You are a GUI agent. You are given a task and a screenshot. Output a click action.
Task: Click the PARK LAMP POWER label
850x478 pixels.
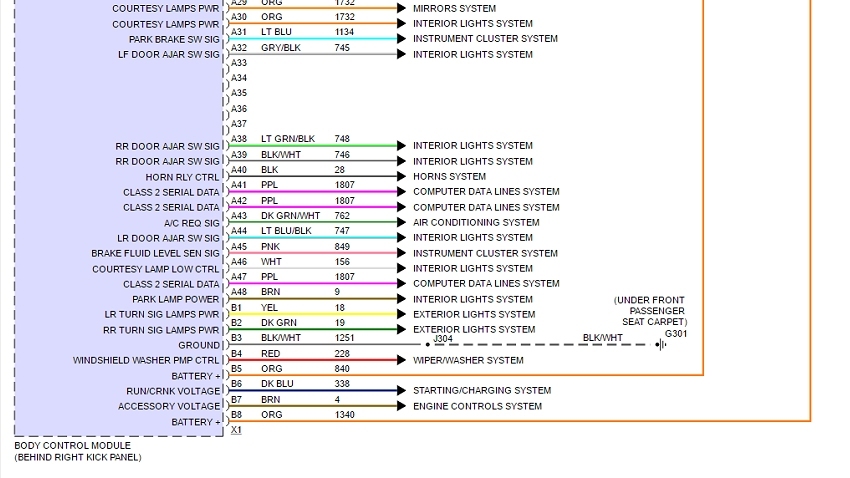176,300
